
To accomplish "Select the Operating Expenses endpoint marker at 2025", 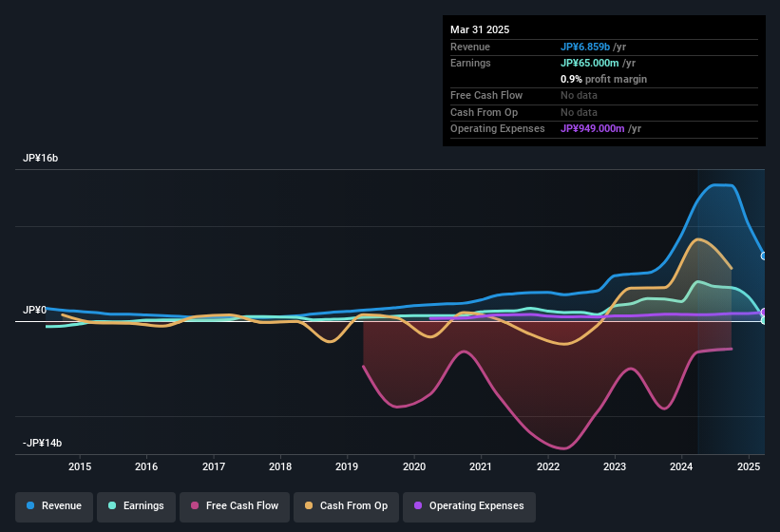I will (764, 313).
